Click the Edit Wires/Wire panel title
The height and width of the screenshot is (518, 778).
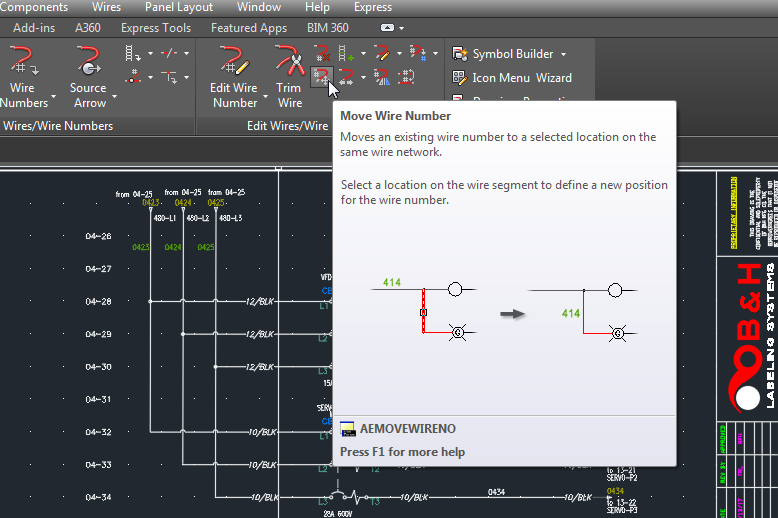(288, 126)
